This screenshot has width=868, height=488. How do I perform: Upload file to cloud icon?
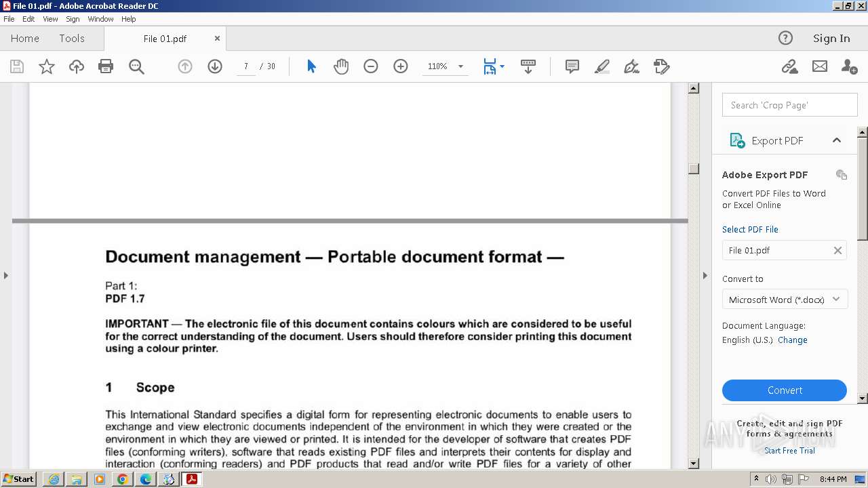pos(77,66)
